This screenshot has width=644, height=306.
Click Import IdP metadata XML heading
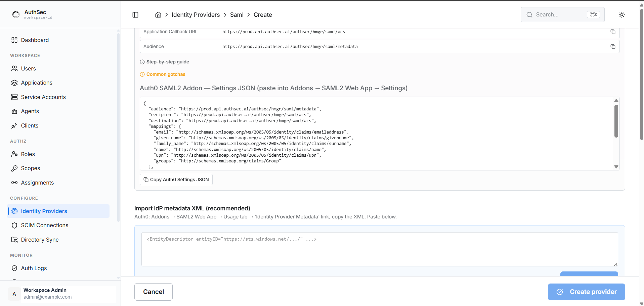[192, 208]
